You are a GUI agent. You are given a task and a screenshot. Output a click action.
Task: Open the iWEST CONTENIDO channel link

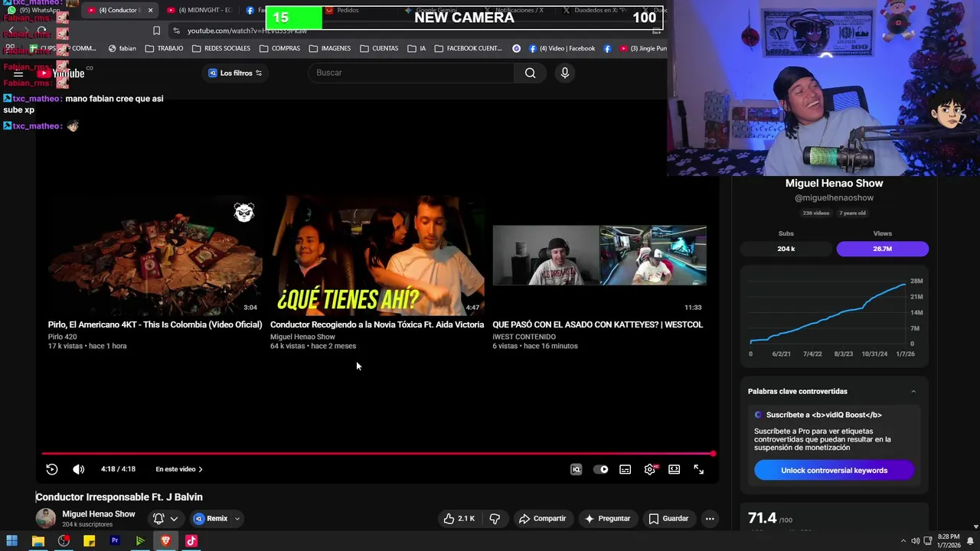coord(524,337)
